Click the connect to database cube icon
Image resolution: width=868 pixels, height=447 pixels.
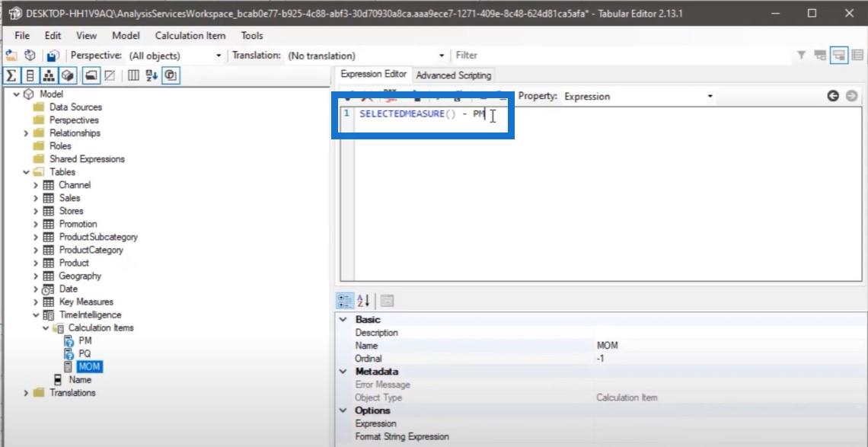(x=30, y=56)
